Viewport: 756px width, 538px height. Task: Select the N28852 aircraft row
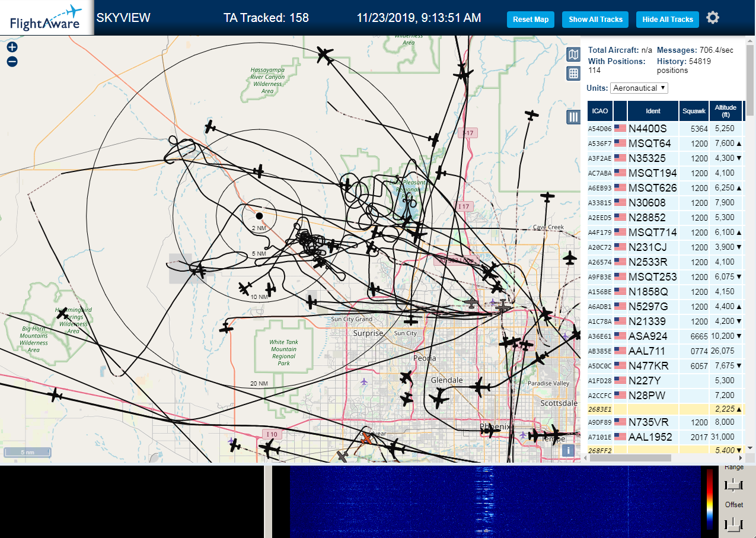pos(666,217)
